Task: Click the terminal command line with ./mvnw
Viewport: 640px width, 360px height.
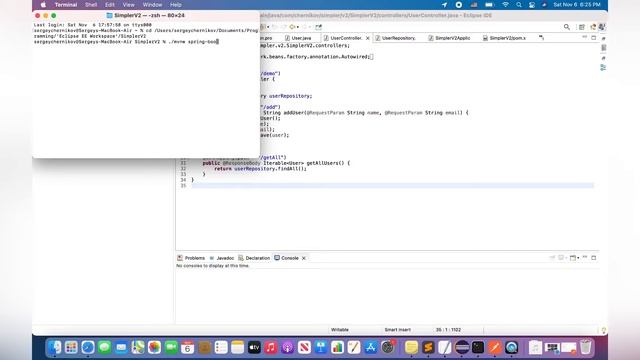Action: click(x=126, y=42)
